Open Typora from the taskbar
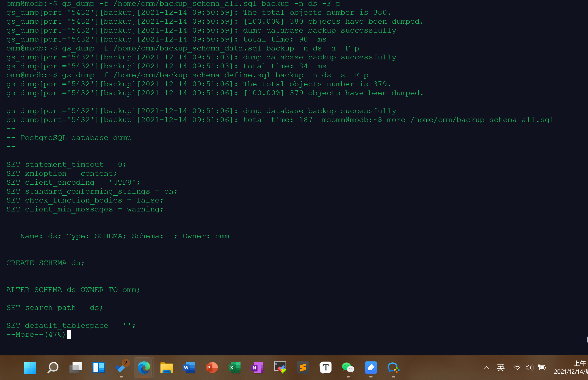The height and width of the screenshot is (380, 588). [x=325, y=368]
